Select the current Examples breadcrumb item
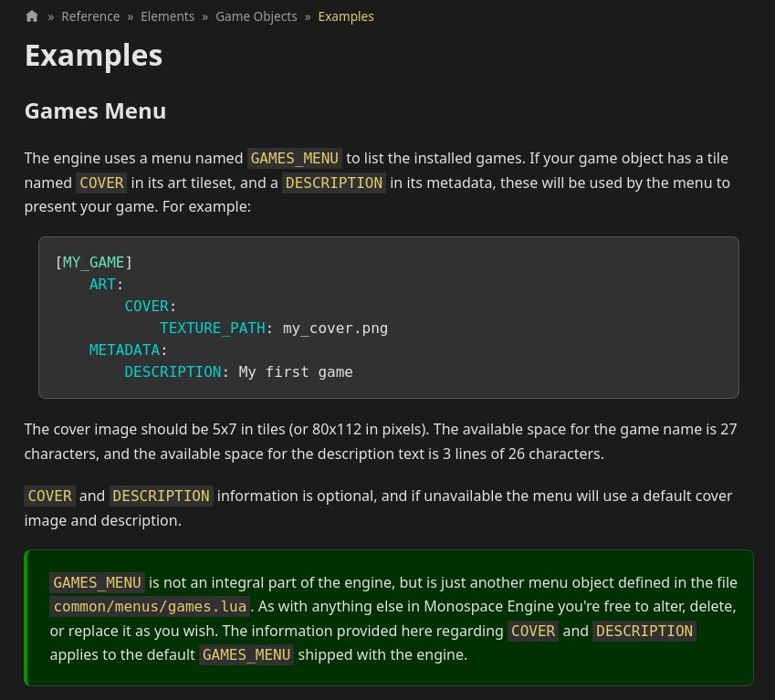Screen dimensions: 775x700 point(346,16)
